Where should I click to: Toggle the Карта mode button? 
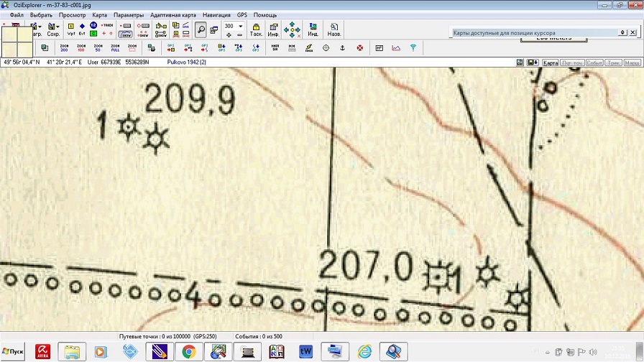551,63
